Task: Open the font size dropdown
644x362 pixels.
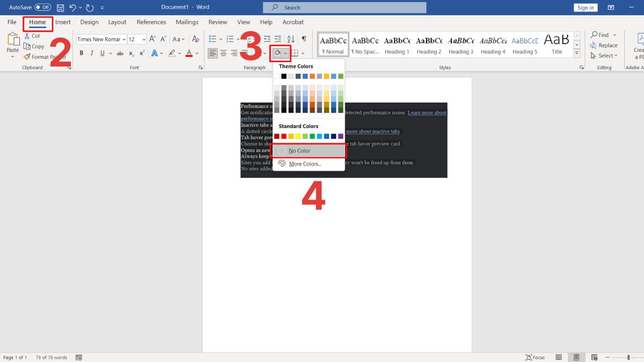Action: pos(144,39)
